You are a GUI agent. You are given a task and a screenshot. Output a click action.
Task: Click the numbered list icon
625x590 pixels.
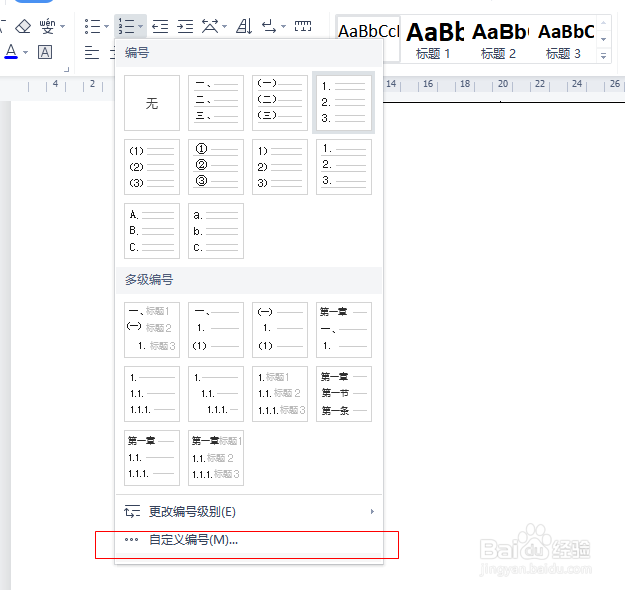point(126,27)
